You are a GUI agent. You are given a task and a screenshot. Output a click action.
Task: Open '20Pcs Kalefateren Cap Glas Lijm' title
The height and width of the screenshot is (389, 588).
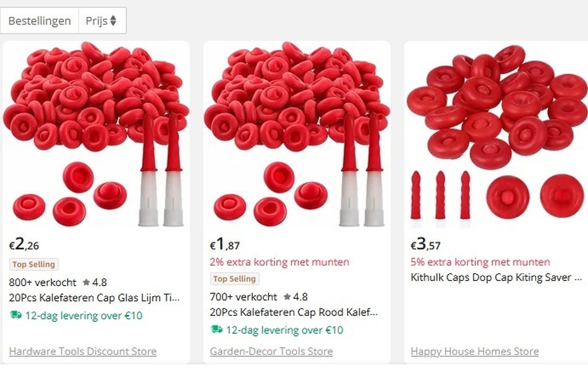coord(95,297)
